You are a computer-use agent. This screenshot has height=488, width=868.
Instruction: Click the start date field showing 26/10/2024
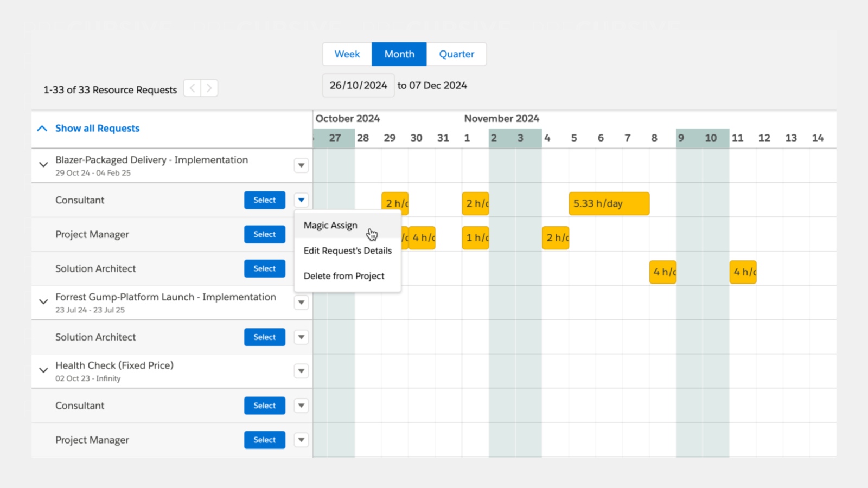tap(358, 85)
